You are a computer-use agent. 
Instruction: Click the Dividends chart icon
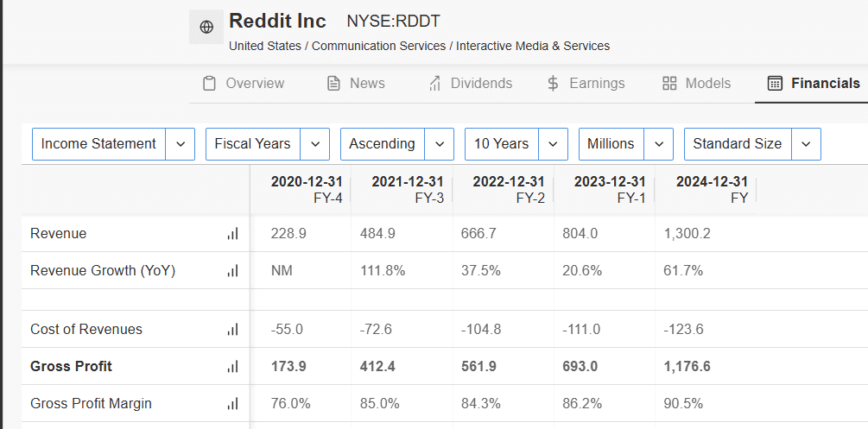(434, 84)
